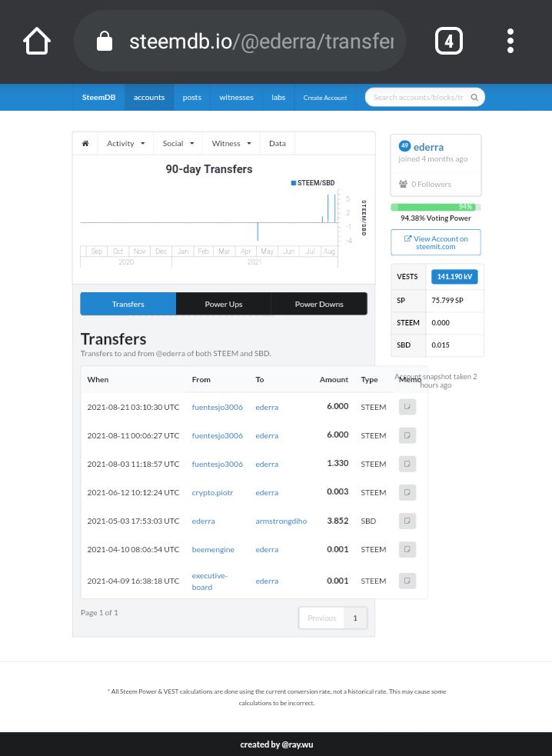Open memo for 2021-08-03 transfer

[x=407, y=464]
